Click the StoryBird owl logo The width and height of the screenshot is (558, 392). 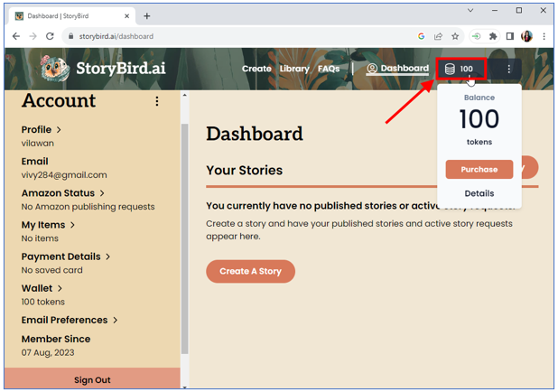coord(55,68)
